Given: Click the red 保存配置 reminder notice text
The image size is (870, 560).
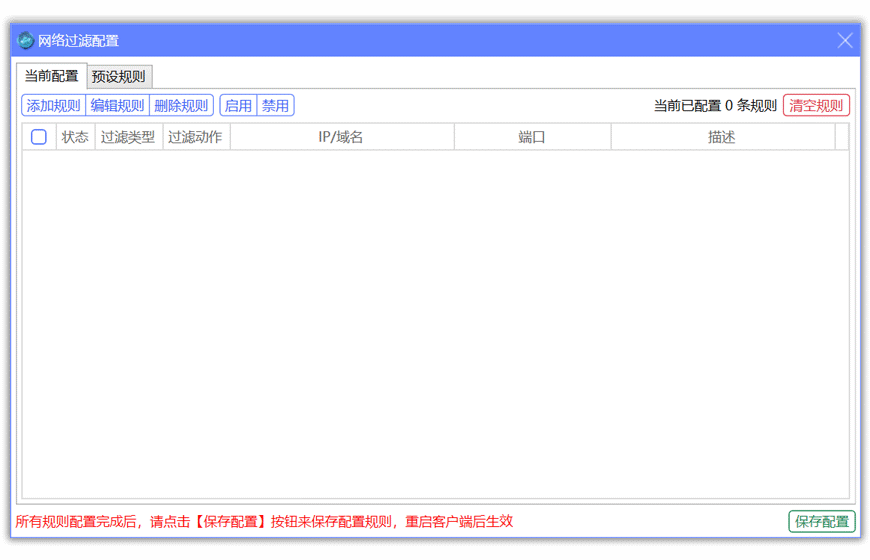Looking at the screenshot, I should click(264, 522).
